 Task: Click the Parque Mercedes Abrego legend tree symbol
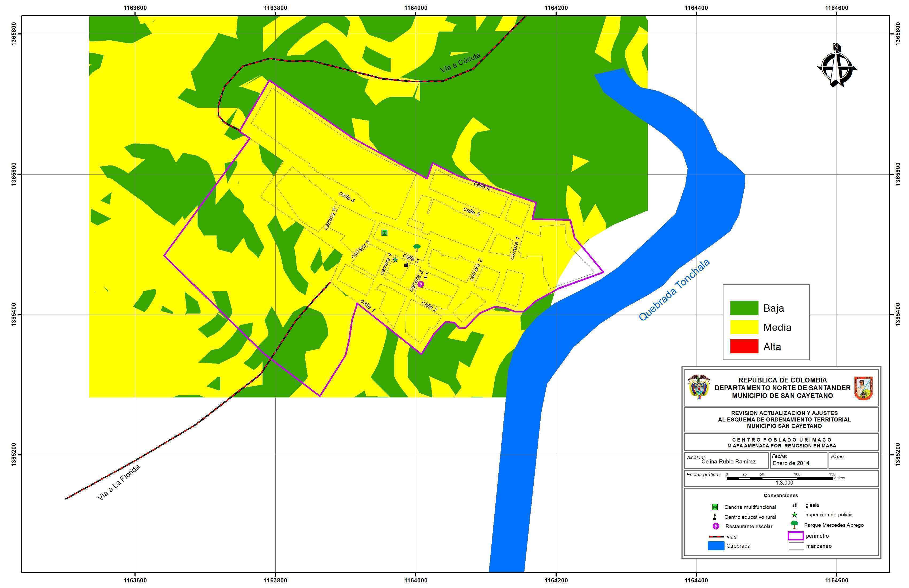click(794, 524)
